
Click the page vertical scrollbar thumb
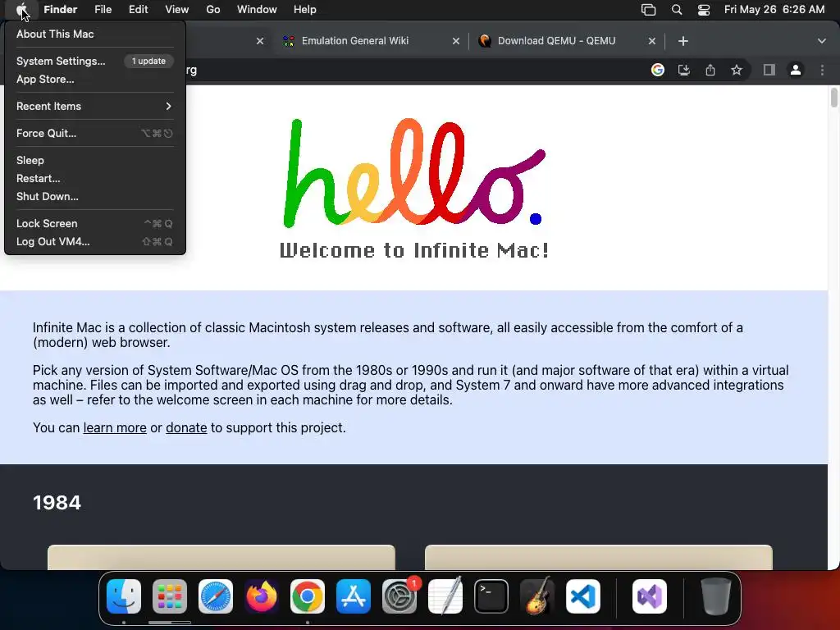click(x=834, y=98)
